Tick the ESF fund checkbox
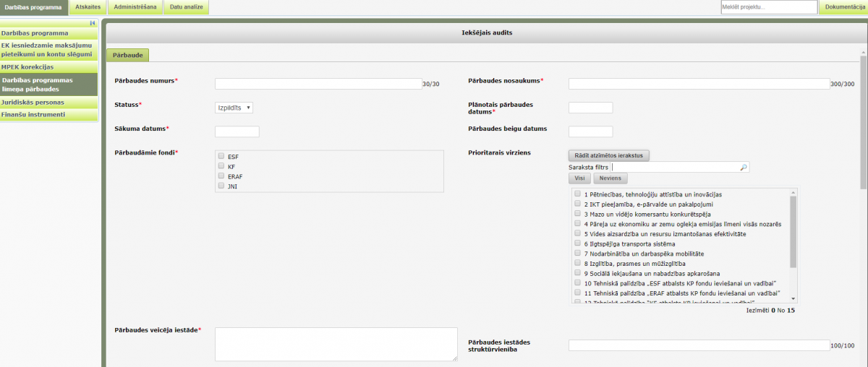Screen dimensions: 868x367 tap(221, 156)
